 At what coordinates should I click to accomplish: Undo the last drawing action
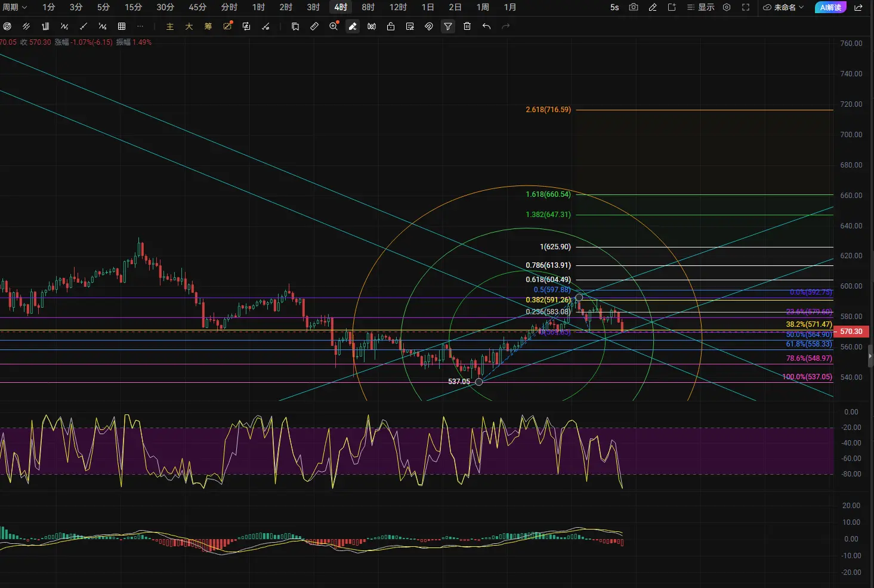[487, 26]
